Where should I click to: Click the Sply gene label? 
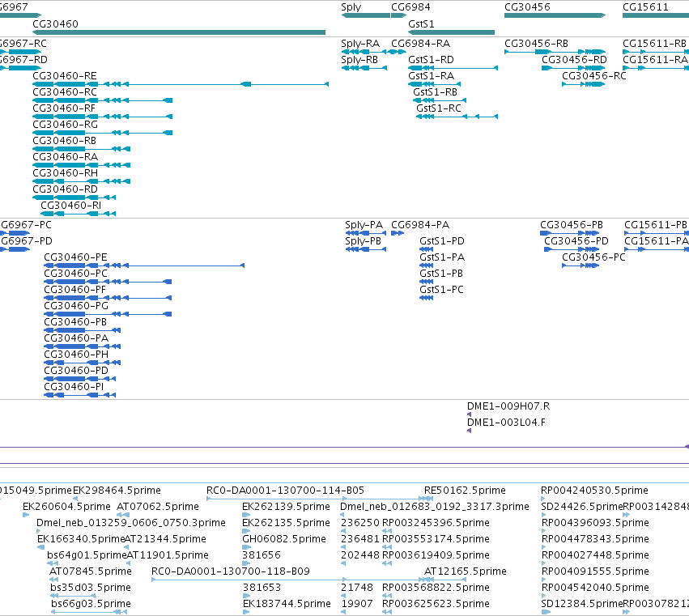click(351, 7)
